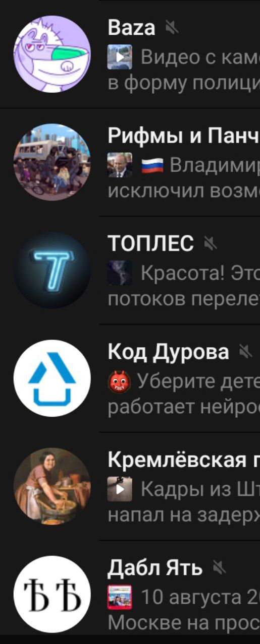Tap the Код Дурова blue logo avatar

[x=52, y=378]
